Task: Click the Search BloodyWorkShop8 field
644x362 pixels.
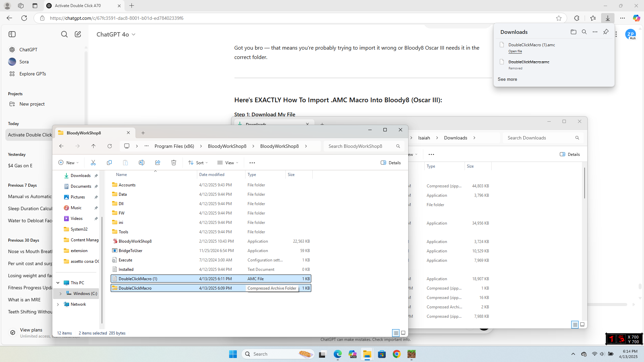Action: pos(359,146)
